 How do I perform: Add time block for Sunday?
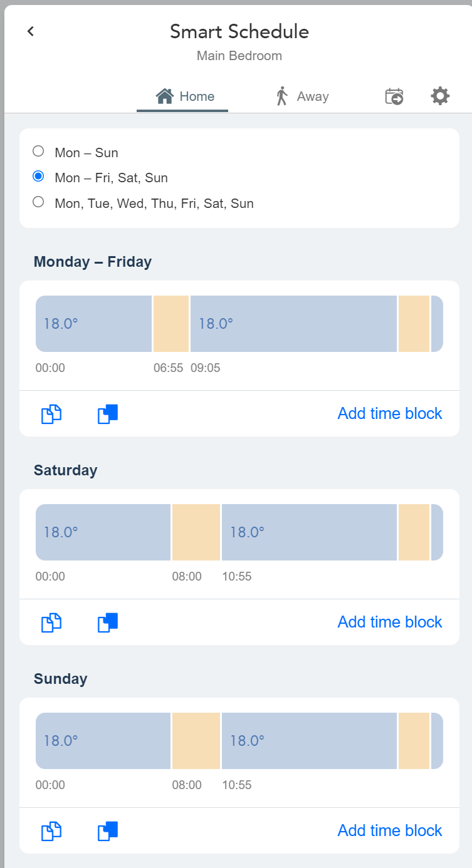[x=390, y=831]
